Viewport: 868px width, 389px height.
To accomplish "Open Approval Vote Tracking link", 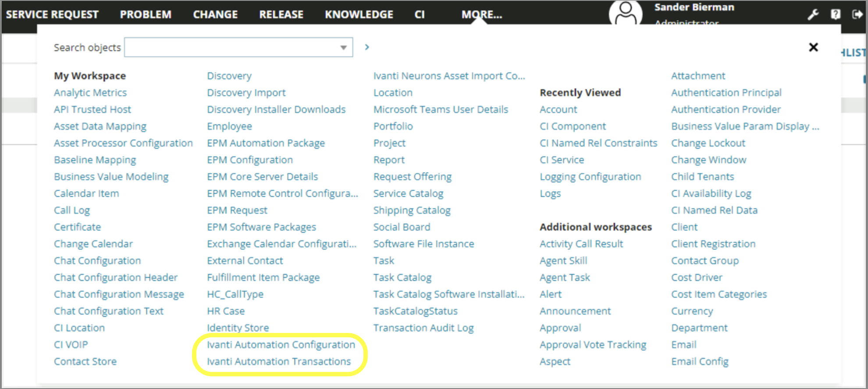I will (593, 345).
